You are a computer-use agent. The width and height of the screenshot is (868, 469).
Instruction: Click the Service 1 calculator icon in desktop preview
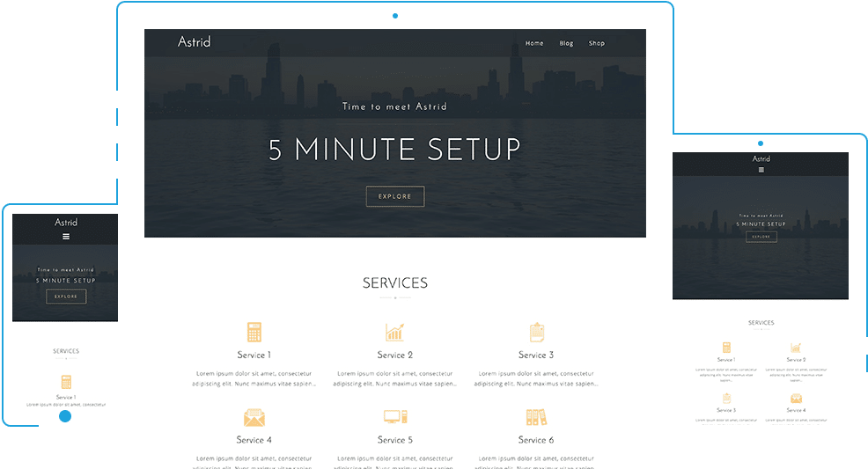(x=254, y=333)
